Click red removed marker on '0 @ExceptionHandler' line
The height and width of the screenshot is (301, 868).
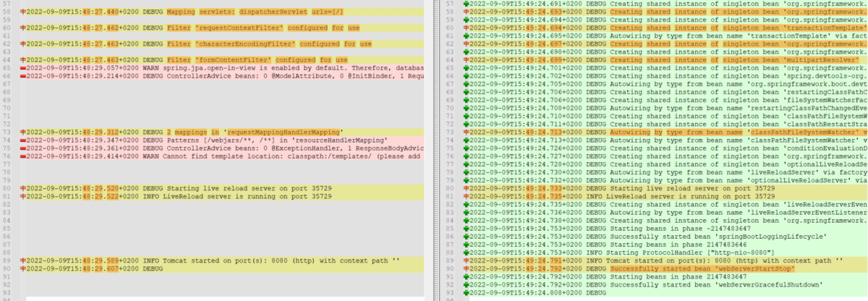(24, 148)
